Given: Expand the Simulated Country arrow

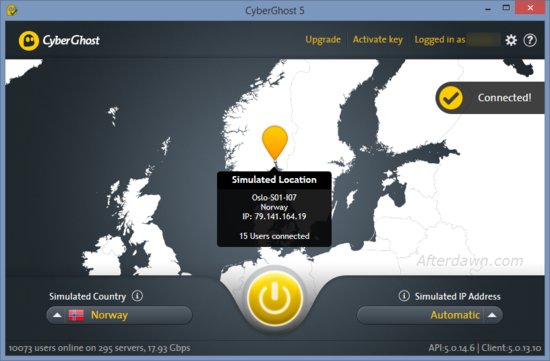Looking at the screenshot, I should 57,315.
